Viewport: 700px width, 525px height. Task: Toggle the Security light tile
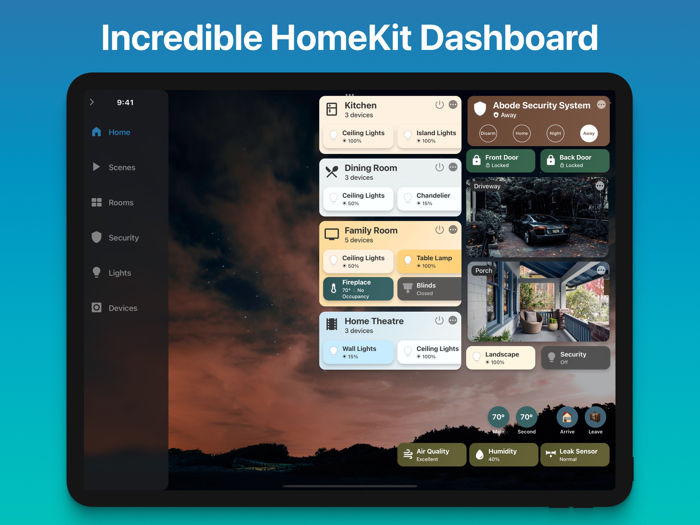[575, 358]
